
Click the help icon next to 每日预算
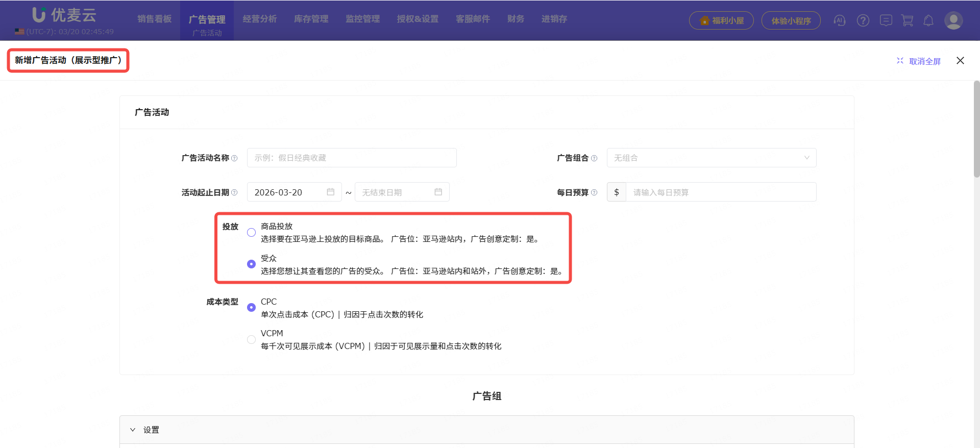click(x=594, y=192)
